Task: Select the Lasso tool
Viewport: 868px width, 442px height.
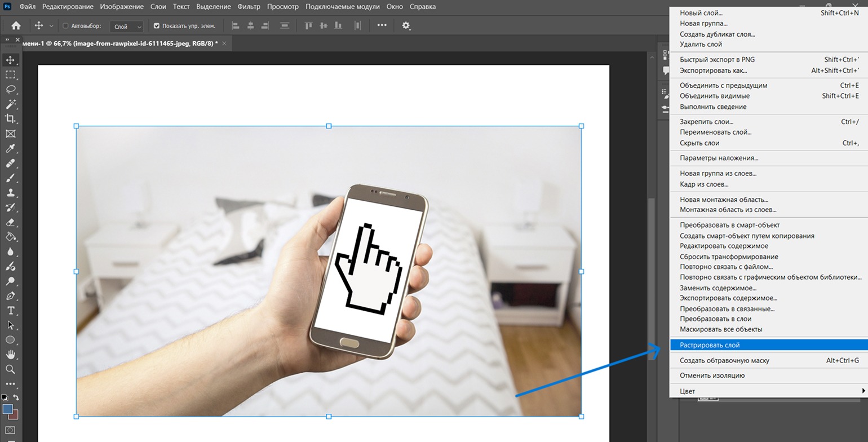Action: (x=10, y=89)
